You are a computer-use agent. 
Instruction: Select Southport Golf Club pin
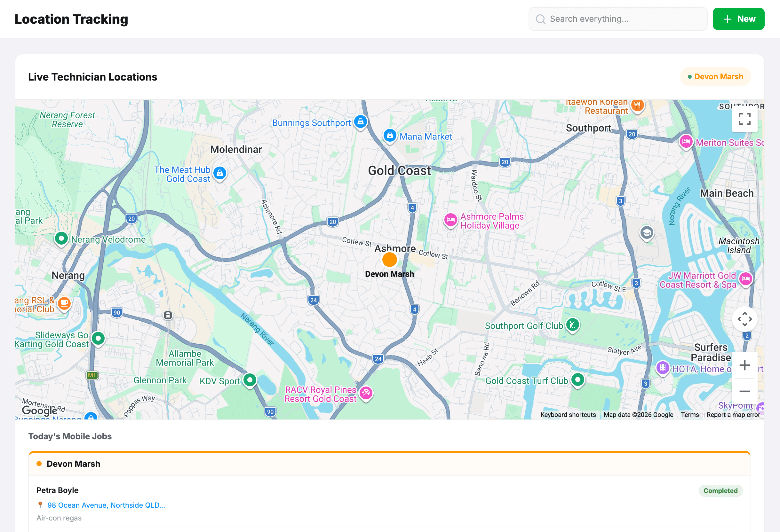573,325
